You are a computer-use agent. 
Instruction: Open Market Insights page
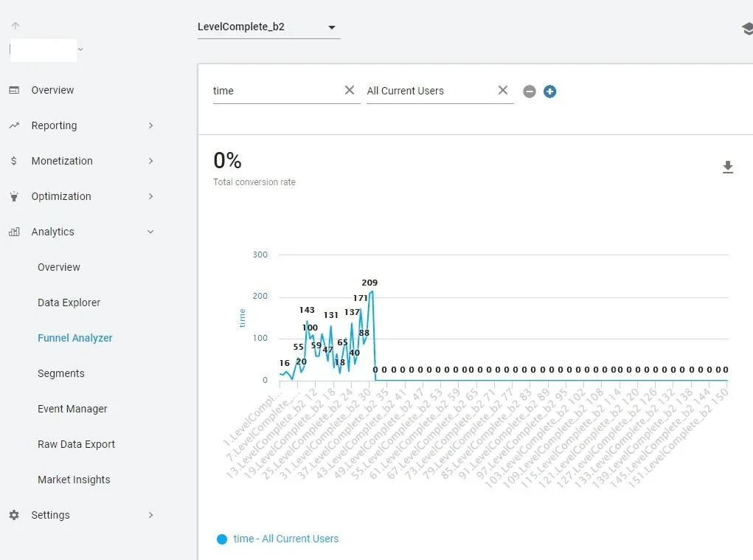pyautogui.click(x=74, y=480)
